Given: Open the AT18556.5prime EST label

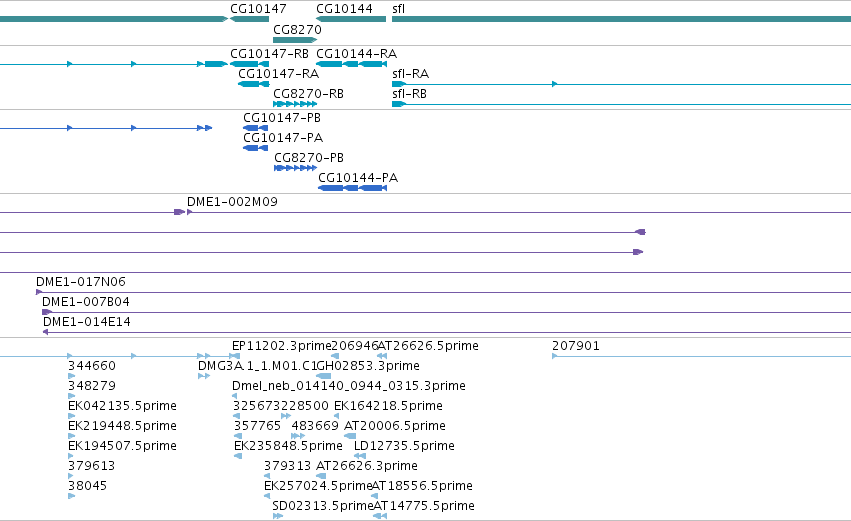Looking at the screenshot, I should [422, 486].
